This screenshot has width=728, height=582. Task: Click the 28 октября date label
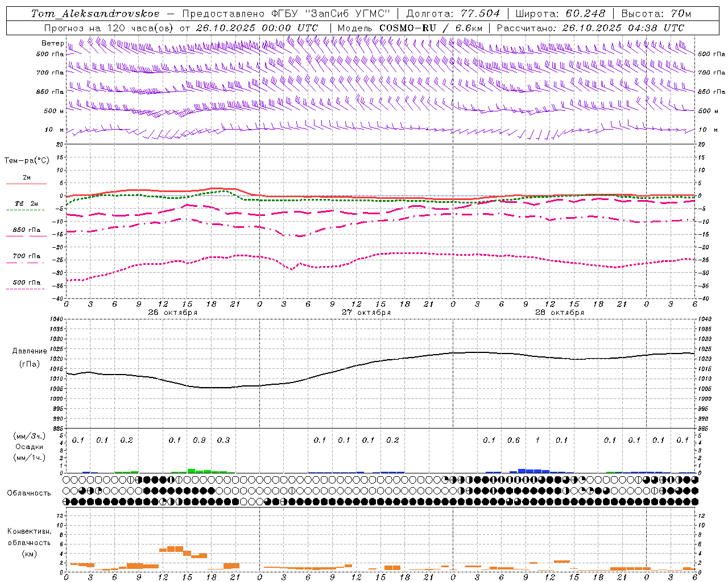[x=560, y=313]
